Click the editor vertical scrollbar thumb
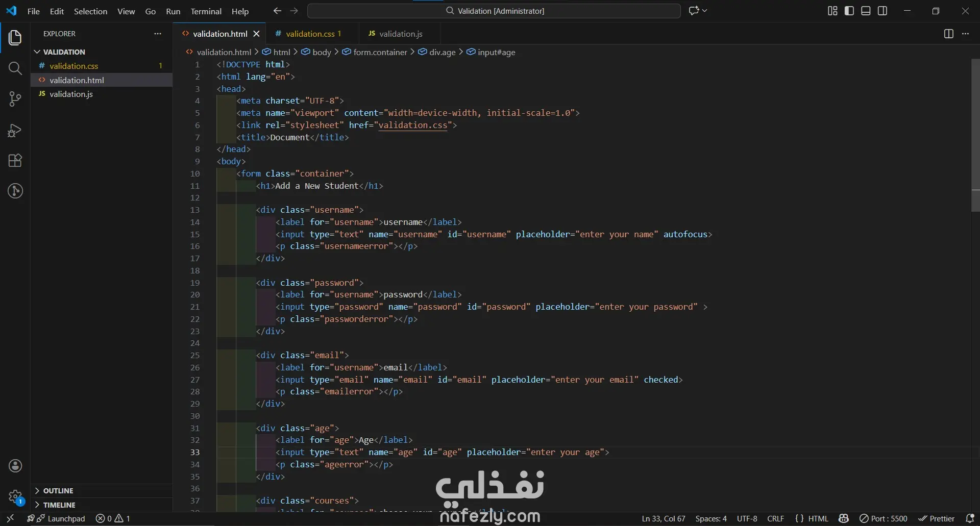The image size is (980, 526). coord(975,135)
